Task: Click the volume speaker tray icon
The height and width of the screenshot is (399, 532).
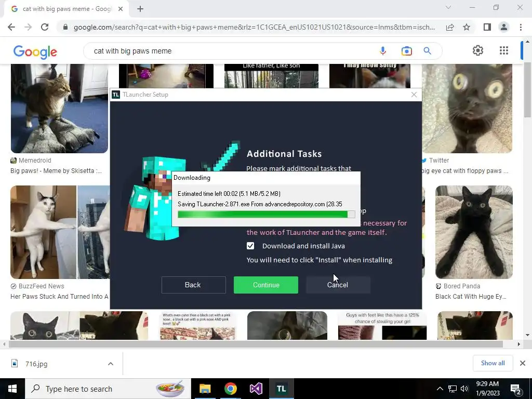Action: [464, 389]
